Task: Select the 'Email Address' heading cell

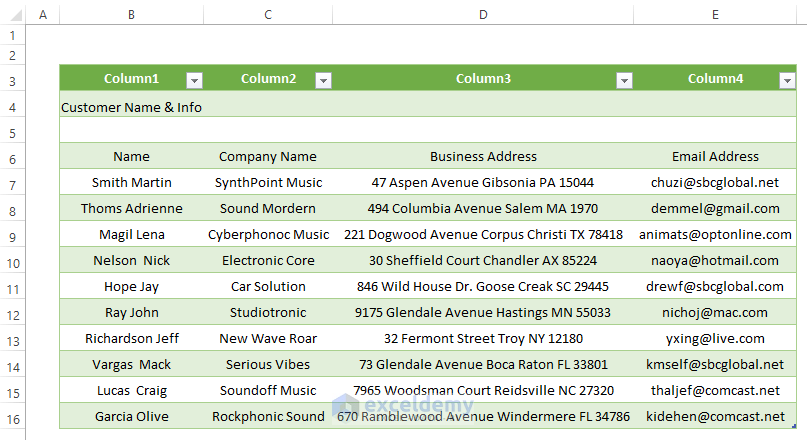Action: tap(715, 156)
